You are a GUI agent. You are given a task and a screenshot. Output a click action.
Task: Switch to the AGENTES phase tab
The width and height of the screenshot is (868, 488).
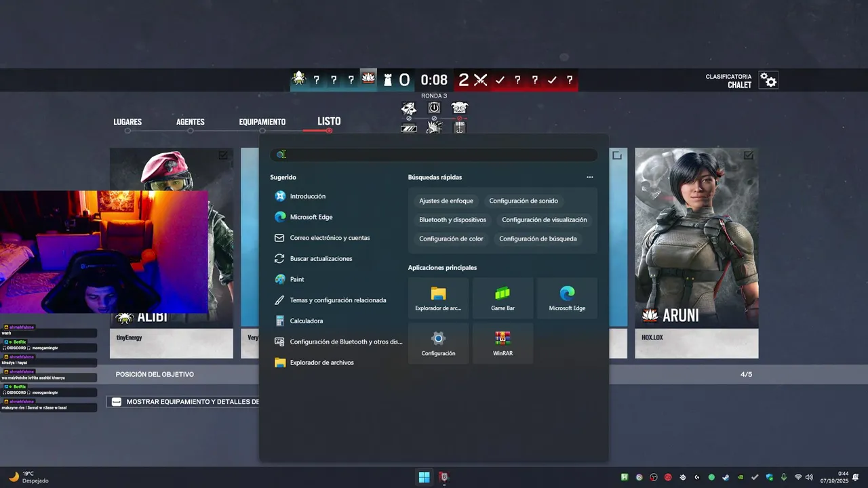(x=191, y=122)
